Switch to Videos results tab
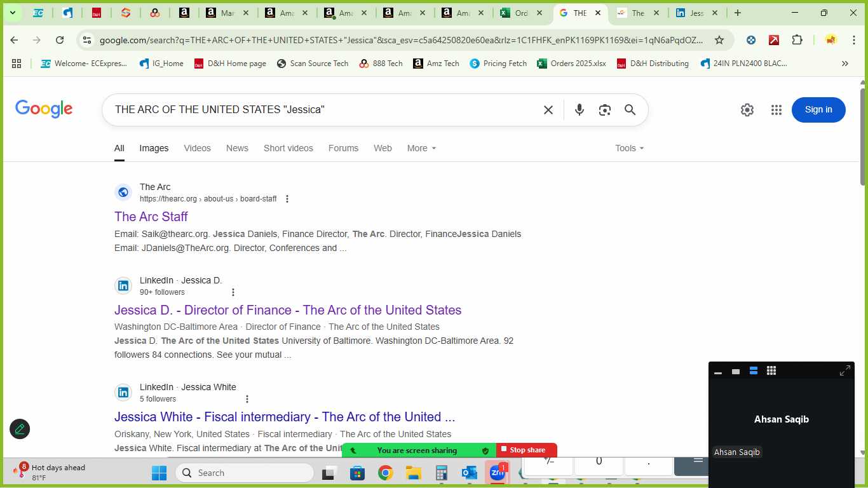The image size is (868, 488). [197, 148]
